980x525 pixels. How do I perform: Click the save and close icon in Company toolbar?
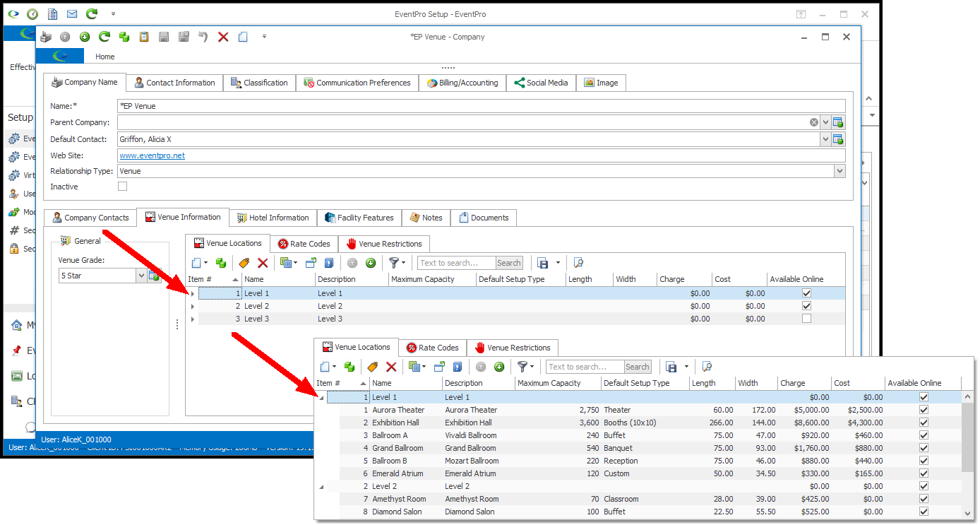(x=184, y=37)
